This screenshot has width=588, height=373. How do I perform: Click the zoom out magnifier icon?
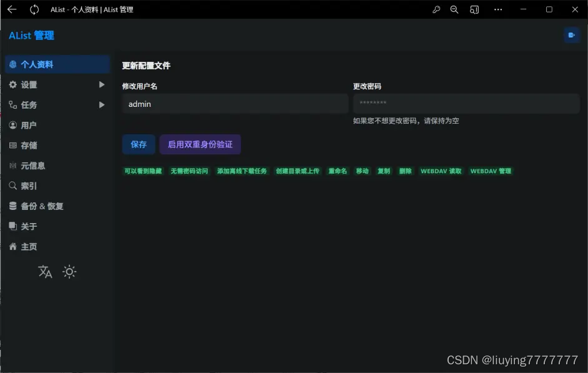click(454, 9)
